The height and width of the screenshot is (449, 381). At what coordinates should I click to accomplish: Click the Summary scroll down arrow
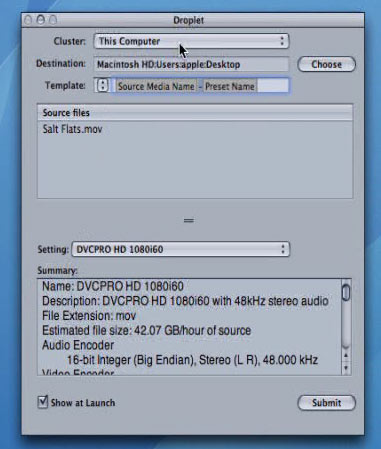click(346, 368)
